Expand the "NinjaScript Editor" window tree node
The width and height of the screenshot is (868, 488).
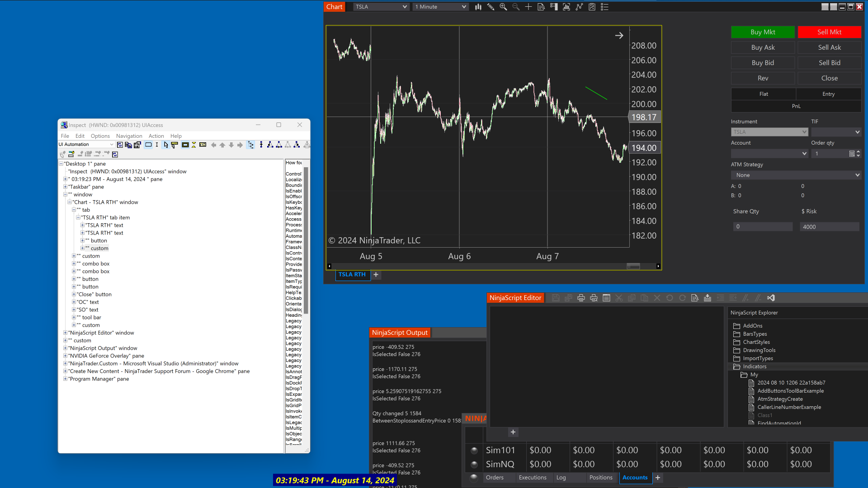65,333
